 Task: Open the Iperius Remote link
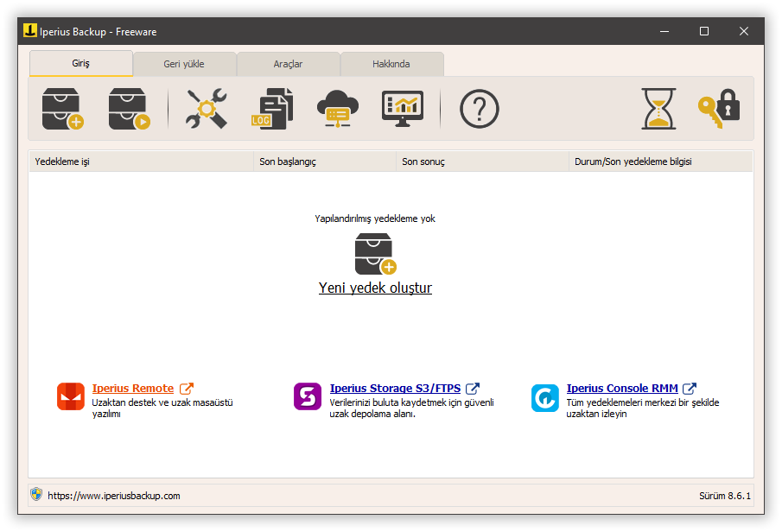pos(133,389)
